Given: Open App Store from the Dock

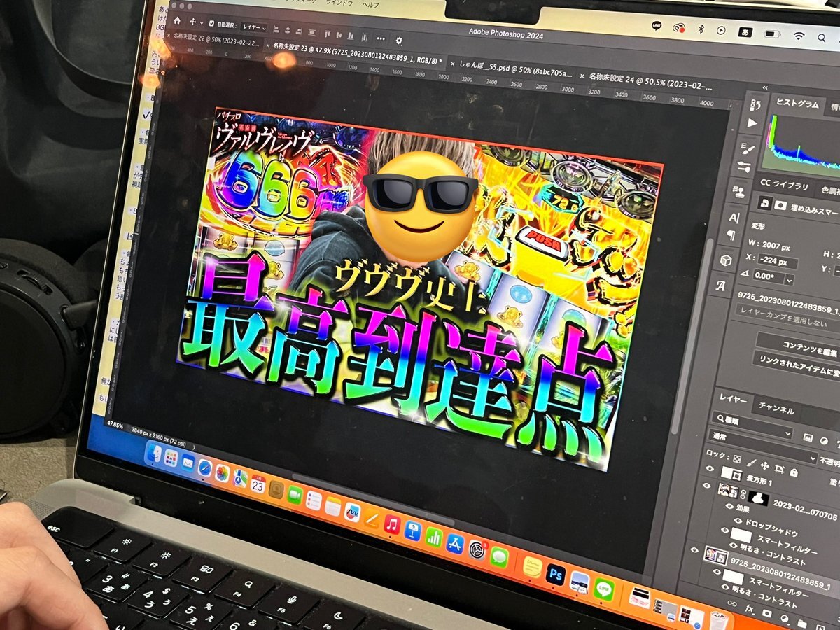Looking at the screenshot, I should (x=455, y=544).
